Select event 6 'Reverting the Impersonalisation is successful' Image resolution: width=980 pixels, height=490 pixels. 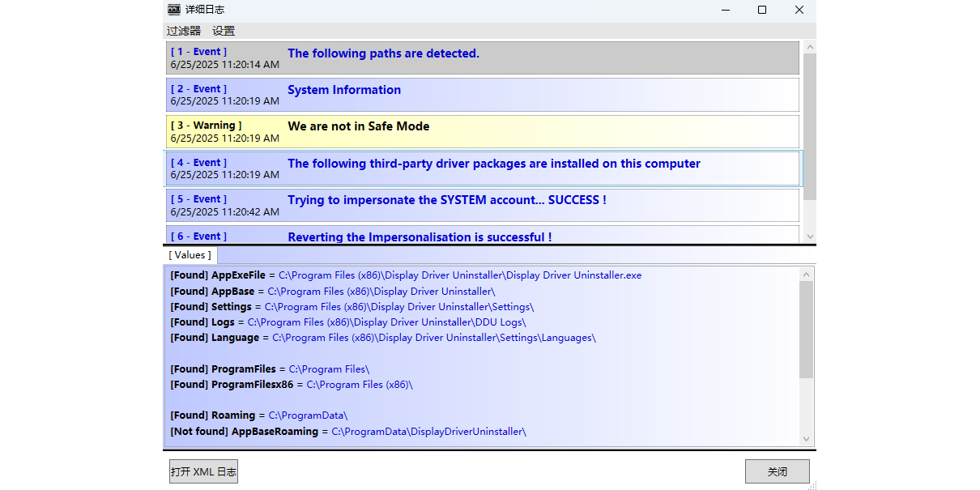point(483,235)
